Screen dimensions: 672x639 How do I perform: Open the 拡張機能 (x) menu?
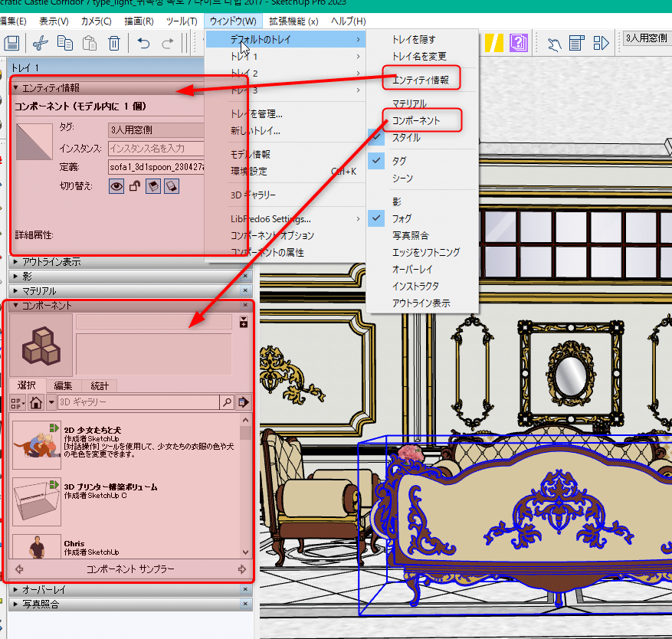point(293,21)
